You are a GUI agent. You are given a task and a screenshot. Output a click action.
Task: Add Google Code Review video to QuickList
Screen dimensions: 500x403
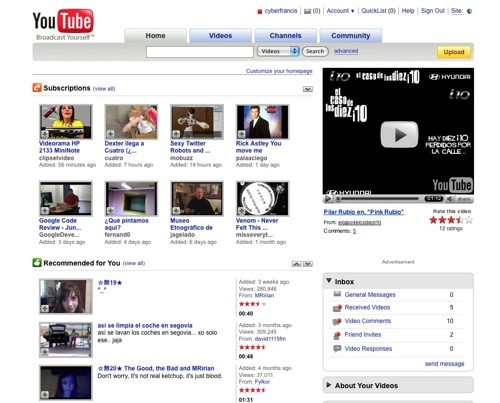click(45, 211)
